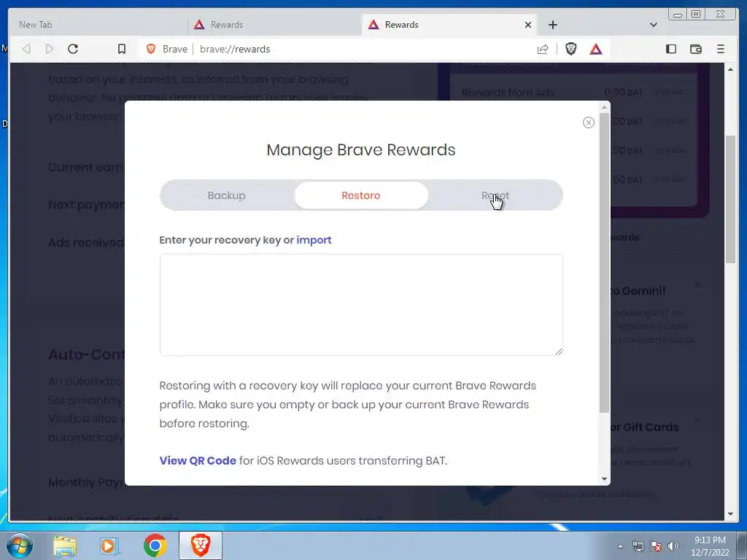Viewport: 747px width, 560px height.
Task: Click the resize grip of recovery key box
Action: point(558,351)
